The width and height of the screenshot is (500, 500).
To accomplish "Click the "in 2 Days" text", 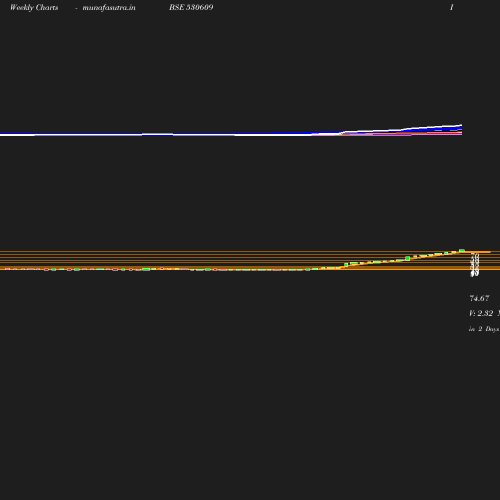I will tap(484, 329).
